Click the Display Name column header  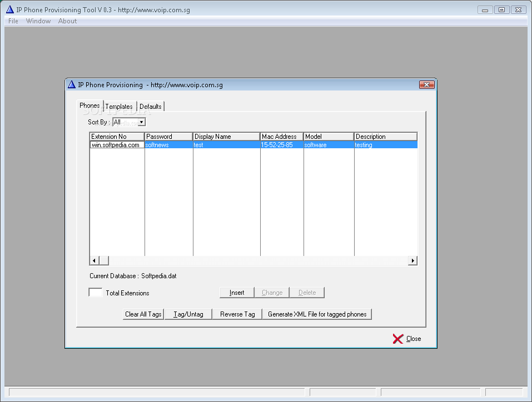(x=226, y=136)
